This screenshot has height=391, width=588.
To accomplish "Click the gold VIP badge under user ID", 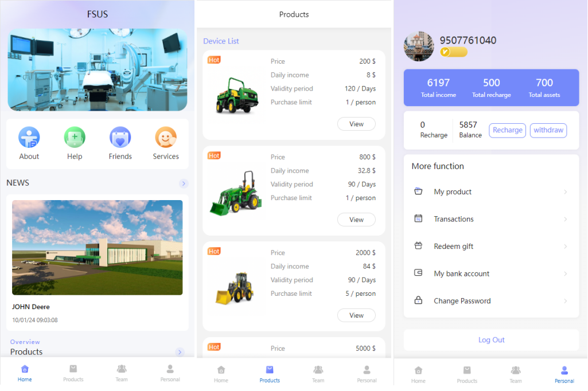I will tap(454, 52).
